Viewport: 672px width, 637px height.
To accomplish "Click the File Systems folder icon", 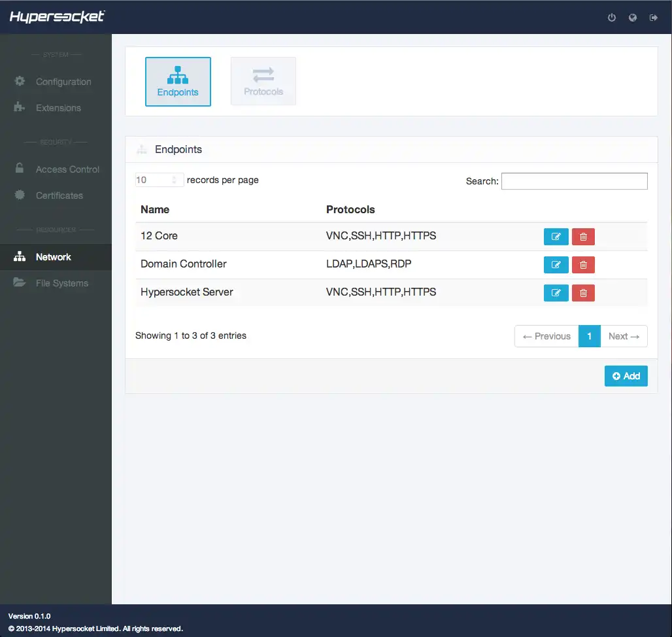I will click(20, 282).
